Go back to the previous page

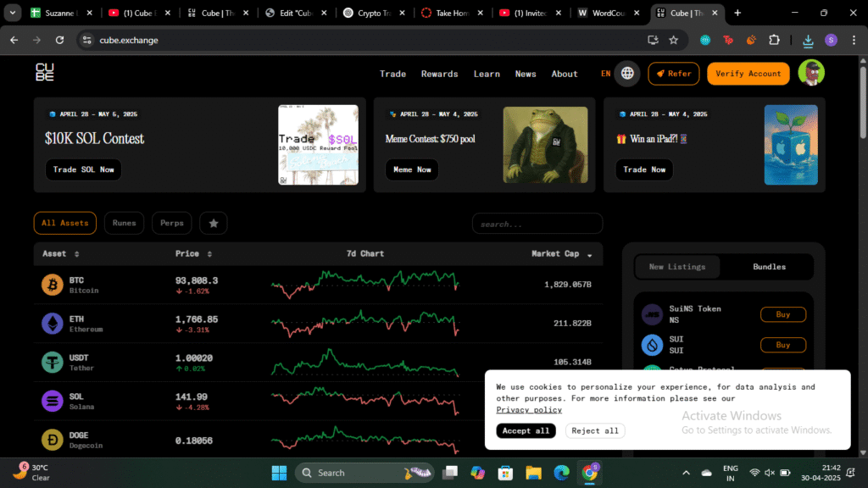[x=14, y=40]
